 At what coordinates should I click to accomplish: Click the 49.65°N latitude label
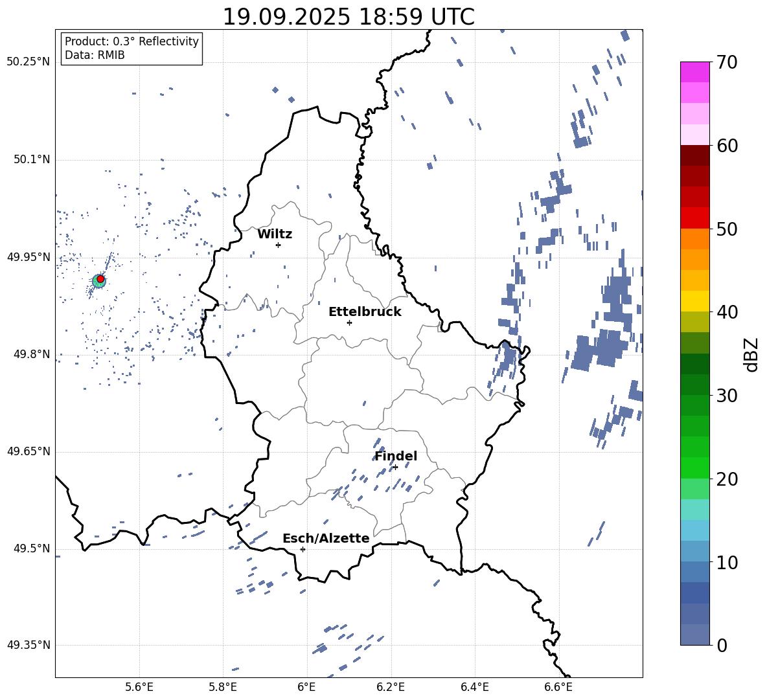(29, 451)
